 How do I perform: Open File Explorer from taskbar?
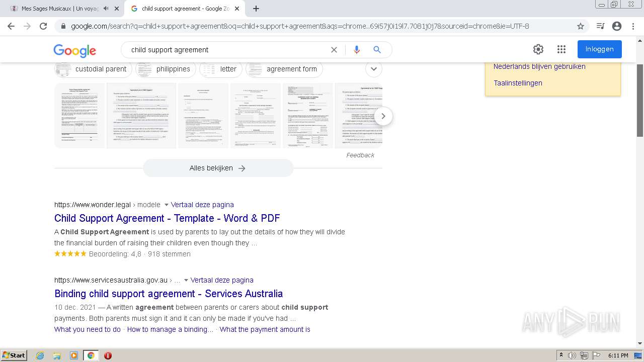tap(57, 355)
